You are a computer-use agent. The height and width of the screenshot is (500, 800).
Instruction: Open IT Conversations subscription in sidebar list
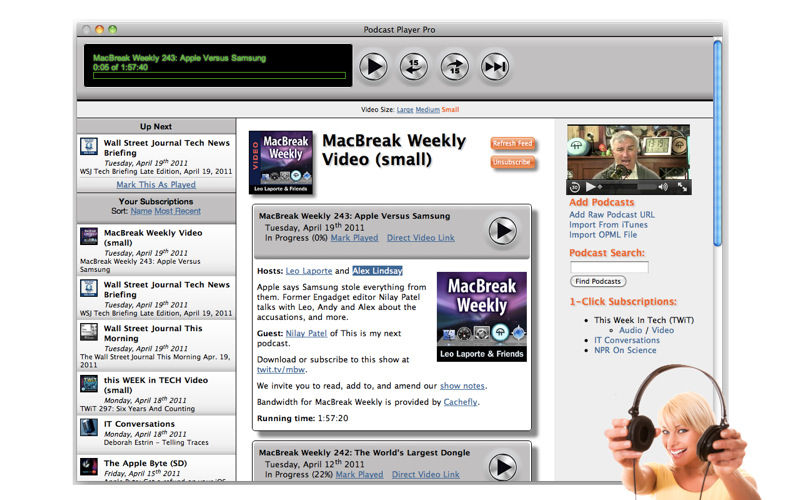[156, 435]
